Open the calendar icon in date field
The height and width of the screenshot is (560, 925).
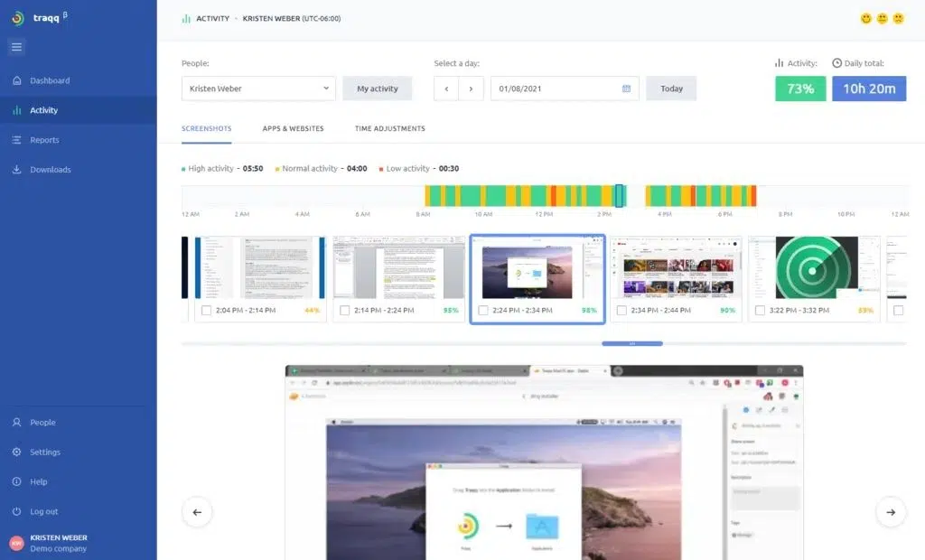click(x=626, y=89)
